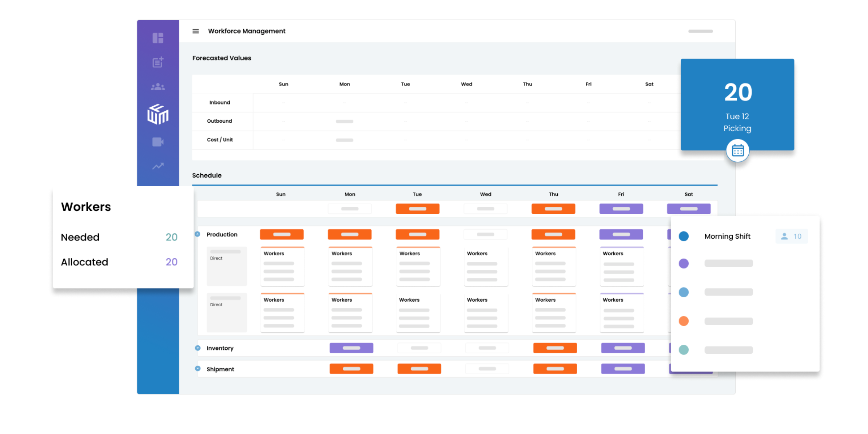868x434 pixels.
Task: Open the people group icon in sidebar
Action: [158, 87]
